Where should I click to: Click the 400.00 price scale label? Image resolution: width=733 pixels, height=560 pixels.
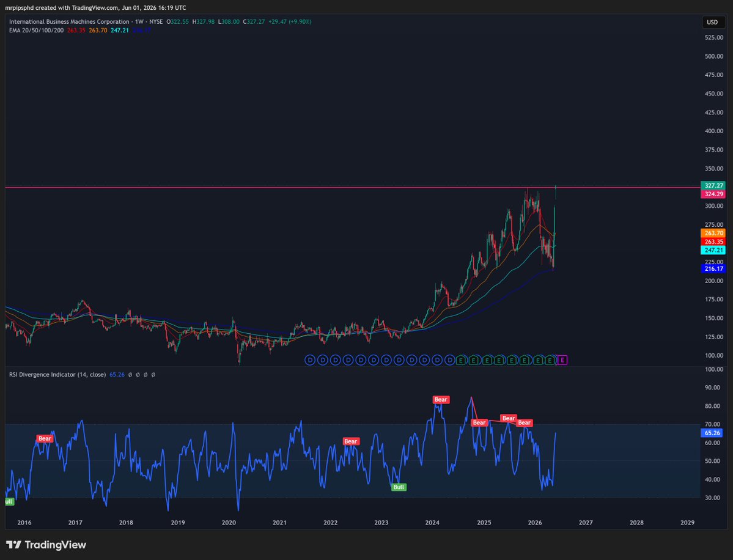714,131
